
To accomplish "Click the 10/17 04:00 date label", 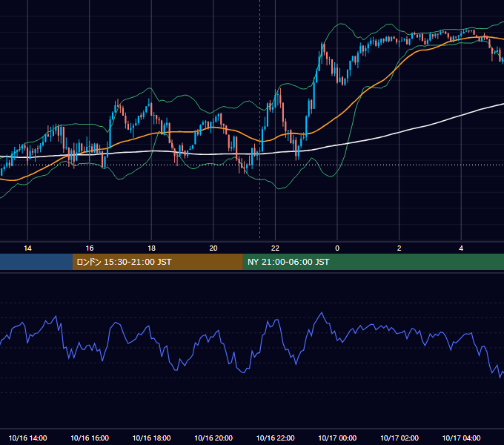I will pyautogui.click(x=461, y=438).
